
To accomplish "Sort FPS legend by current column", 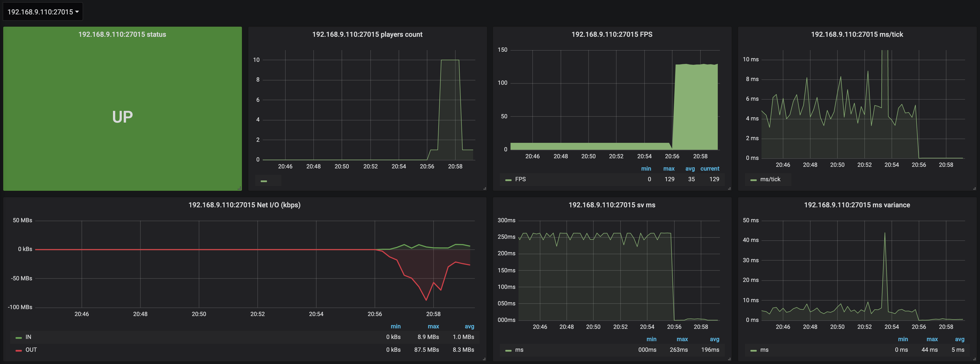I will click(710, 168).
